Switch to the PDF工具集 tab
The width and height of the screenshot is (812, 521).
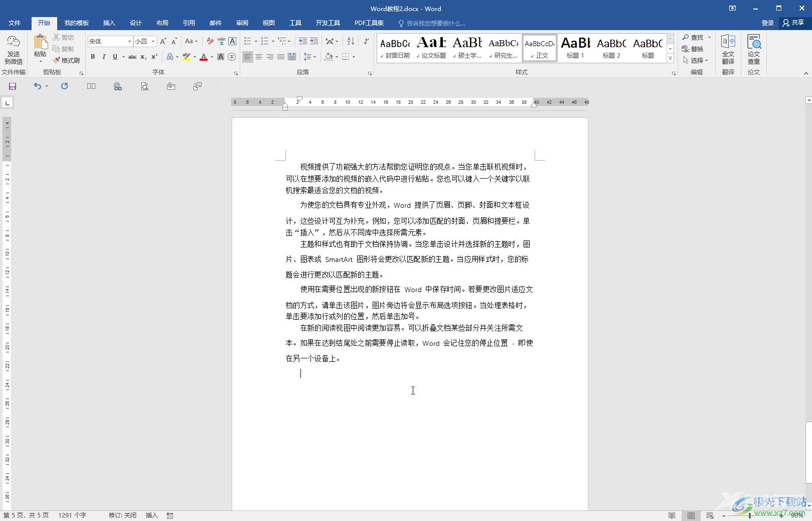click(x=369, y=23)
